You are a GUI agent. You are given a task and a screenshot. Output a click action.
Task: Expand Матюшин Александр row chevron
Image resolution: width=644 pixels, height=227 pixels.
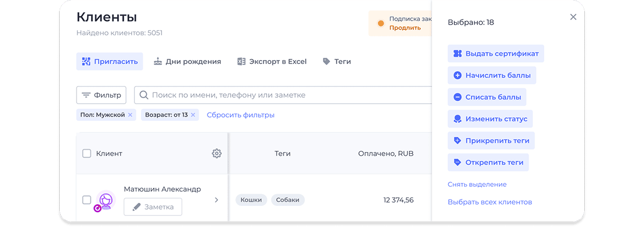click(x=216, y=200)
